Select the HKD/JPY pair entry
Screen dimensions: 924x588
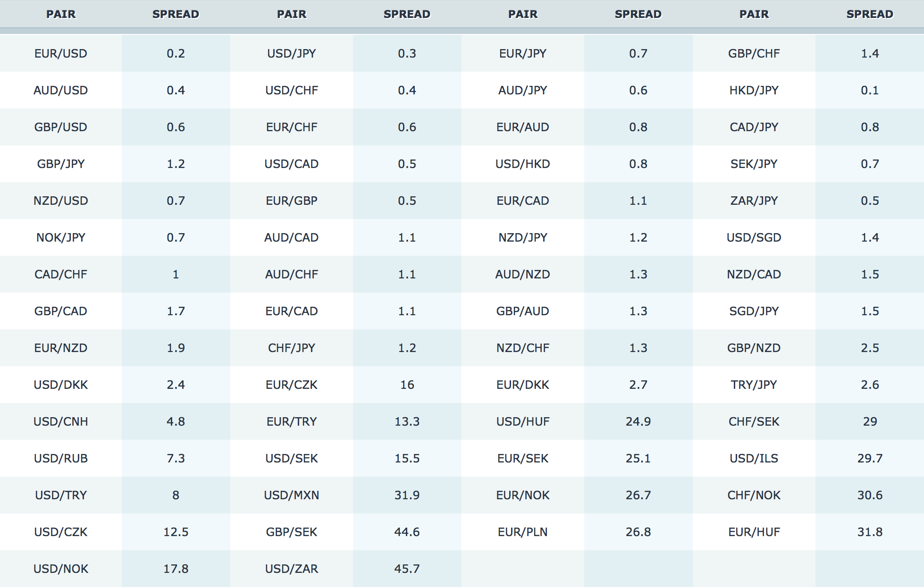click(754, 90)
